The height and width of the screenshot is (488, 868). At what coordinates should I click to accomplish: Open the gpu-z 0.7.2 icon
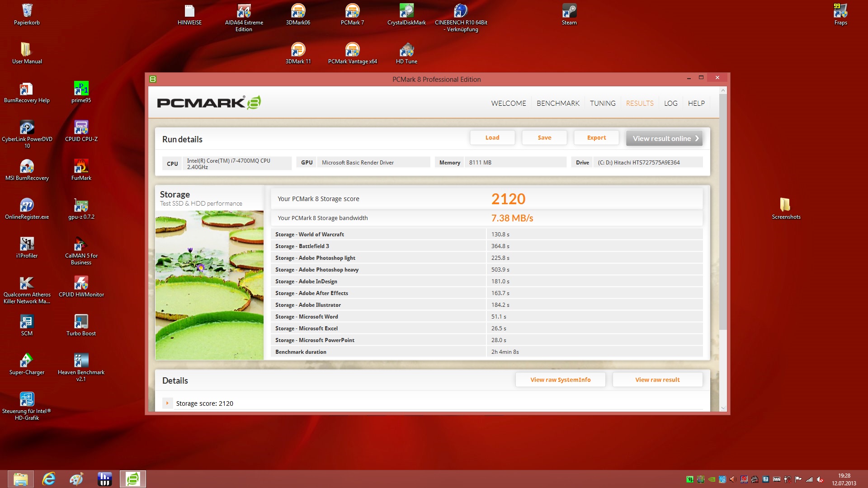[81, 206]
